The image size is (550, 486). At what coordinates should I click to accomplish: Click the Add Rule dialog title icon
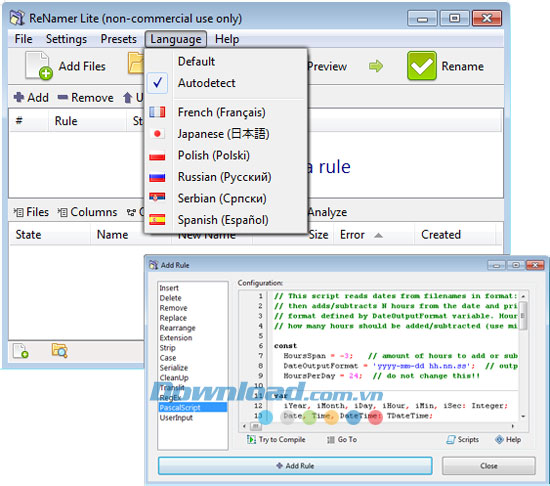(x=153, y=265)
